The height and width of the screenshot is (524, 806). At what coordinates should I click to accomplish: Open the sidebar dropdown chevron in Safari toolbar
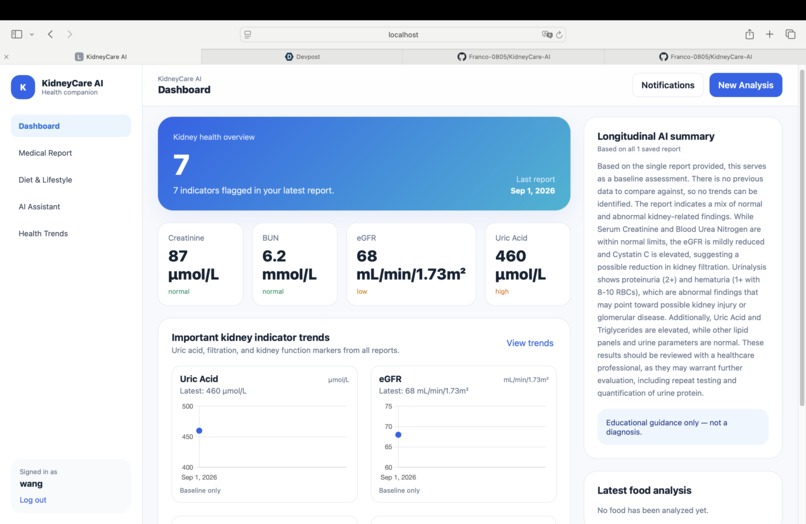[32, 34]
